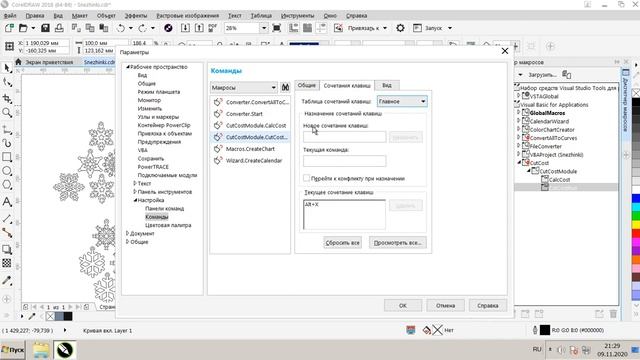Switch to the Вид tab

(387, 85)
